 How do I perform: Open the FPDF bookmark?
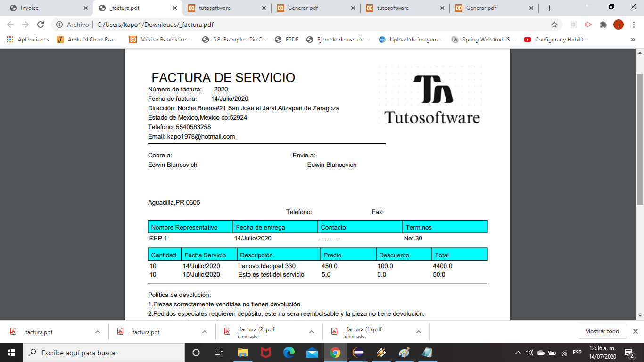286,40
